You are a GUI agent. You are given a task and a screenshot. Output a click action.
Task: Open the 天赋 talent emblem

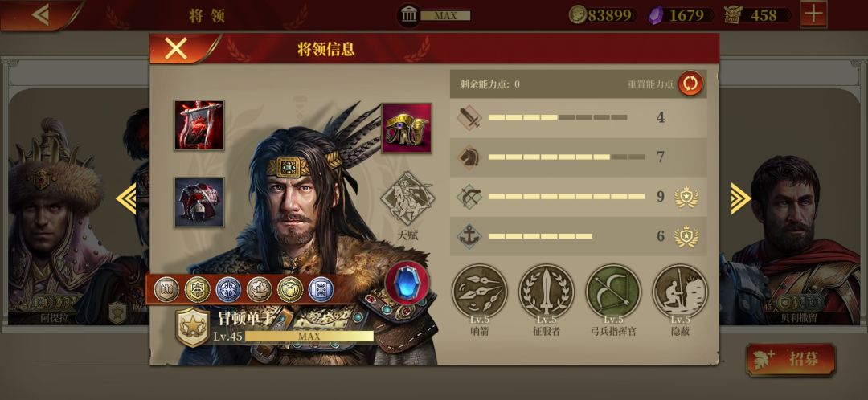(408, 198)
